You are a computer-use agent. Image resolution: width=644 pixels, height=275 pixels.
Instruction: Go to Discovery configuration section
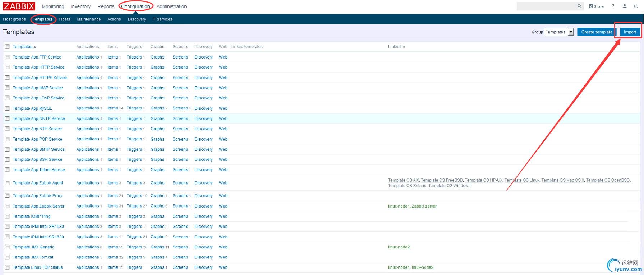coord(137,19)
